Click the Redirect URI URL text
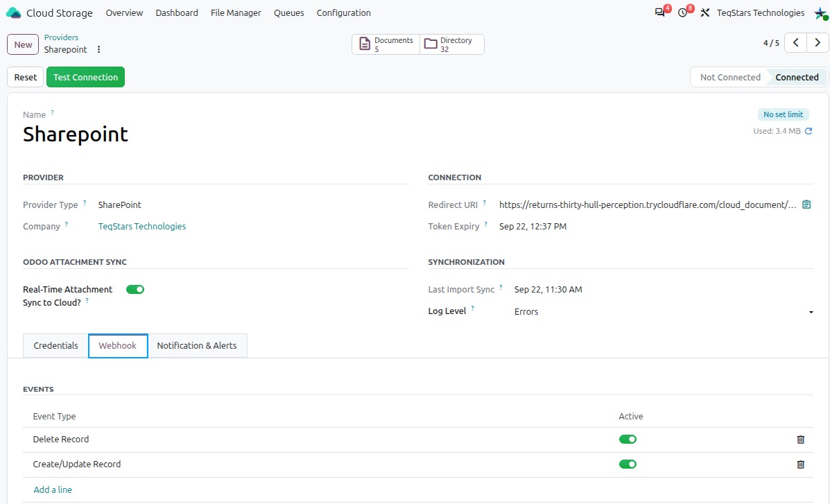The height and width of the screenshot is (504, 830). point(648,205)
